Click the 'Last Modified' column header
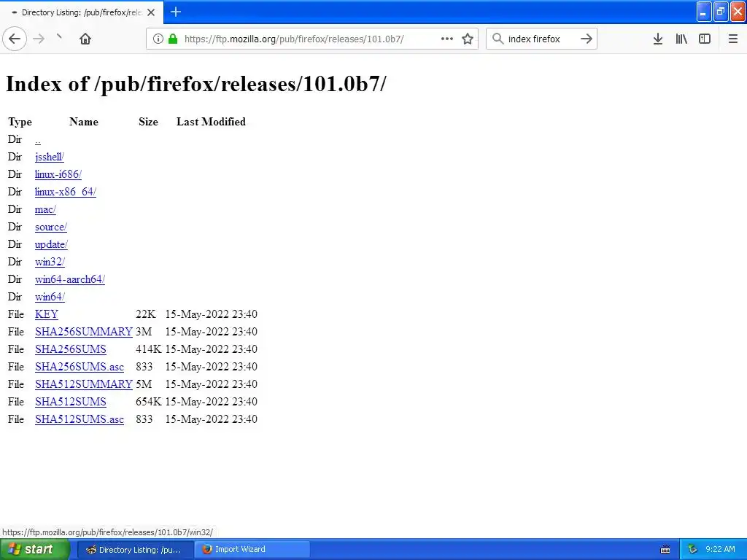 [x=211, y=122]
